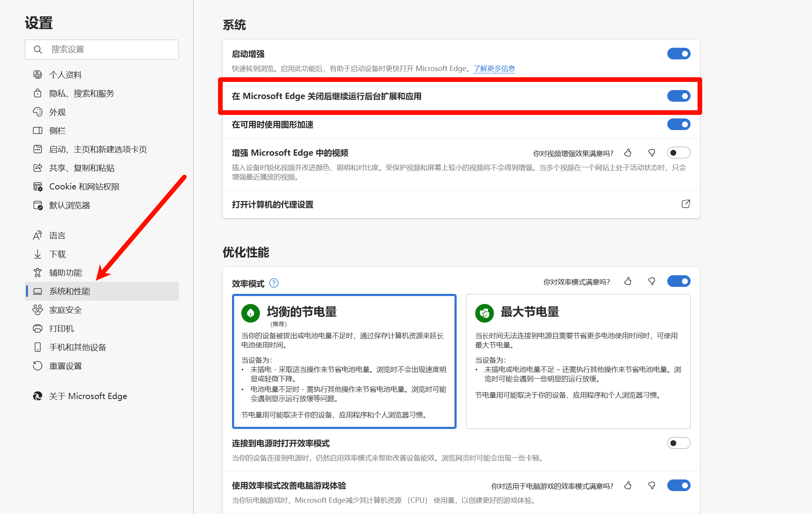Image resolution: width=812 pixels, height=514 pixels.
Task: Go to 外观 settings
Action: point(102,112)
